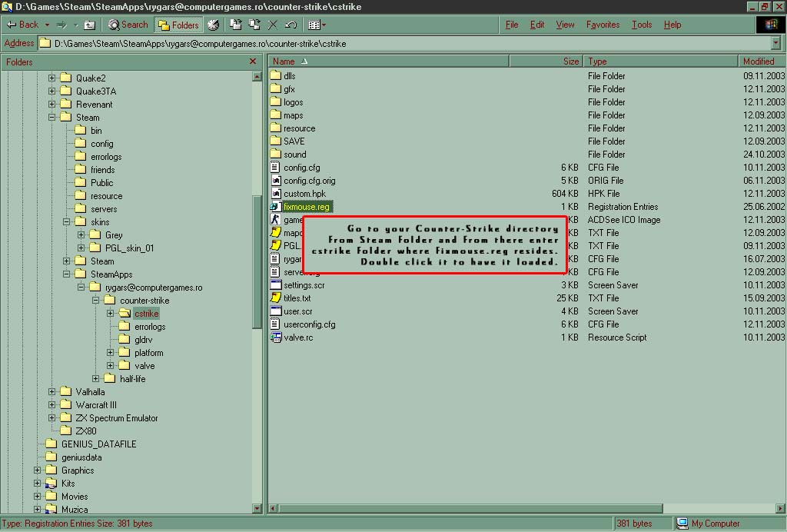Screen dimensions: 787x532
Task: Toggle the Folders pane button
Action: point(178,25)
